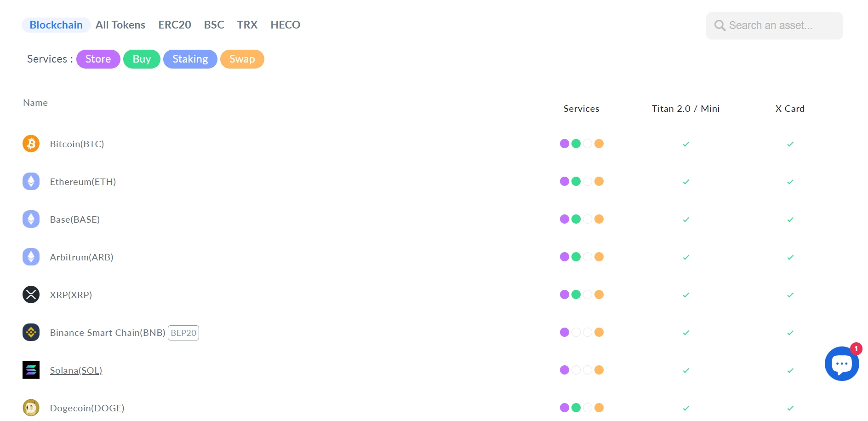Click the green Buy dot for Dogecoin
The height and width of the screenshot is (421, 868).
tap(576, 408)
